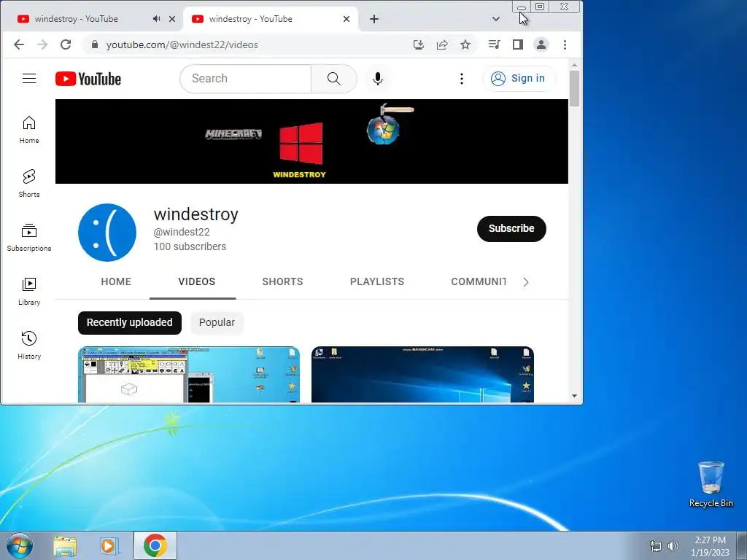Close the first windestroy tab
747x560 pixels.
coord(172,19)
